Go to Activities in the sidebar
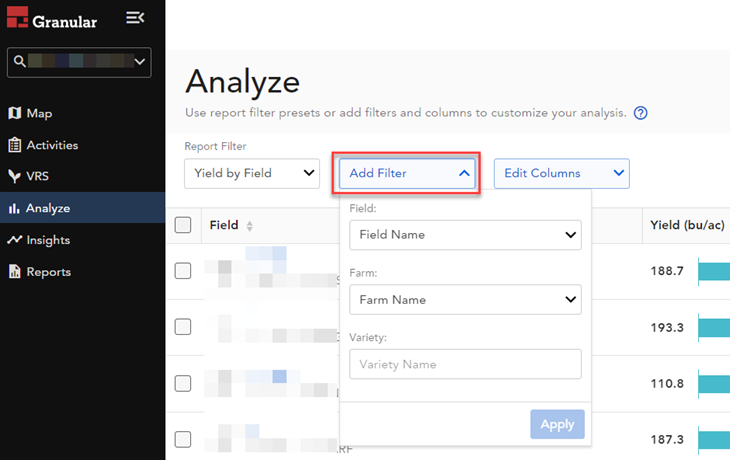This screenshot has width=730, height=460. click(52, 145)
